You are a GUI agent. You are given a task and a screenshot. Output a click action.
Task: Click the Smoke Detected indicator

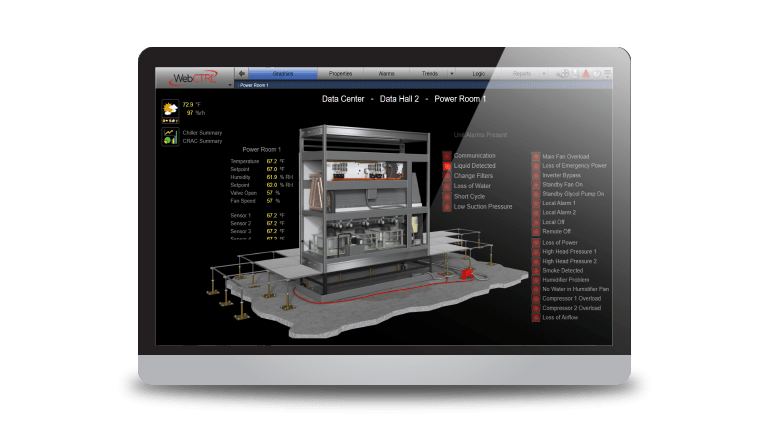click(536, 270)
